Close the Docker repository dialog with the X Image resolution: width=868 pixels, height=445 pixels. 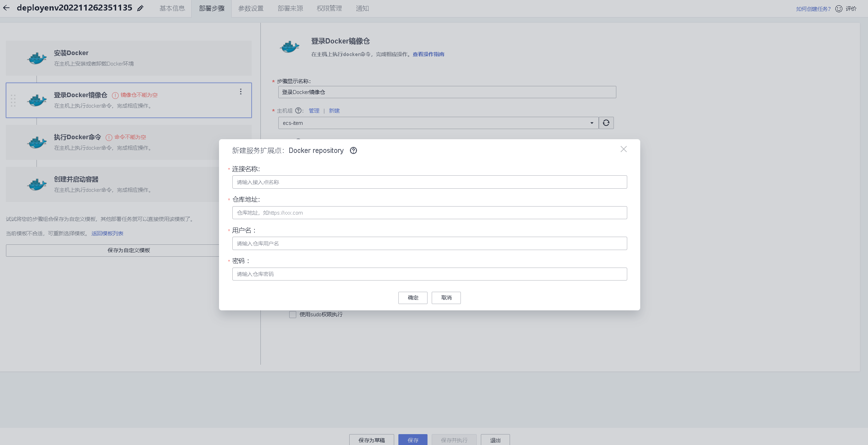[x=623, y=149]
